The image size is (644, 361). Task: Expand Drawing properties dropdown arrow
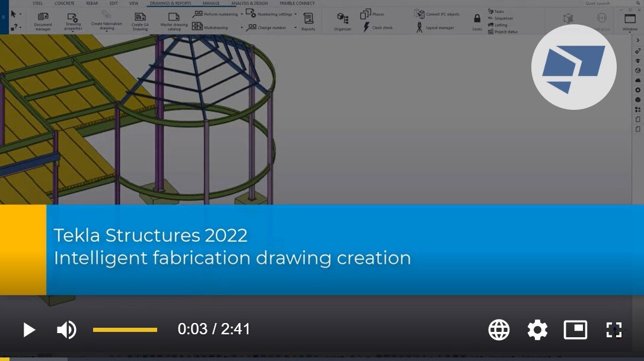(73, 31)
